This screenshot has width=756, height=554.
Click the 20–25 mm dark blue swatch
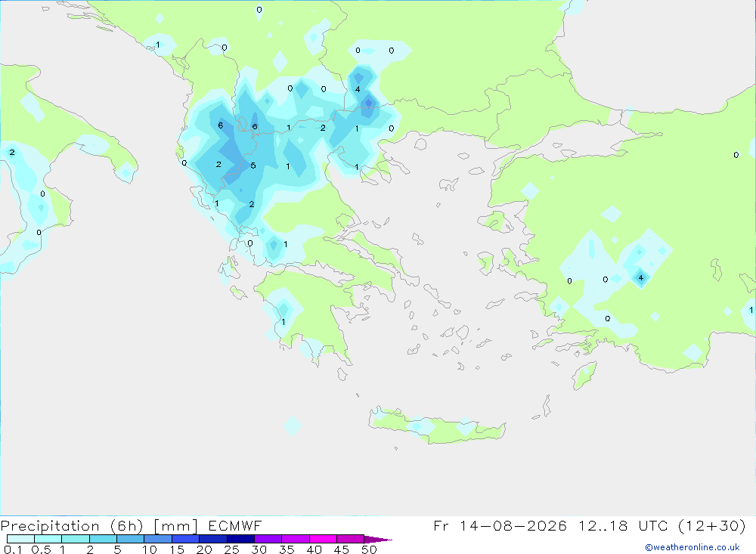(x=213, y=539)
